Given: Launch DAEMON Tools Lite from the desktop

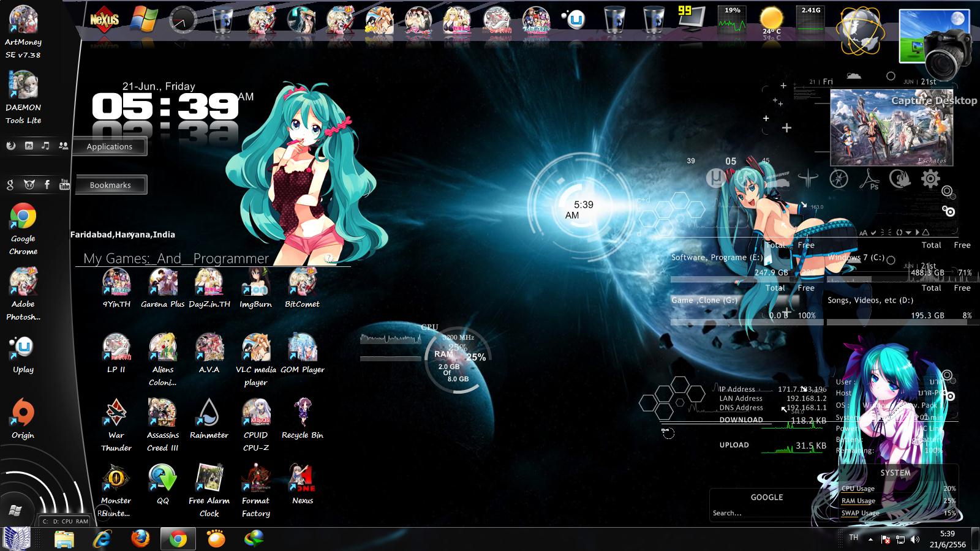Looking at the screenshot, I should pos(23,98).
